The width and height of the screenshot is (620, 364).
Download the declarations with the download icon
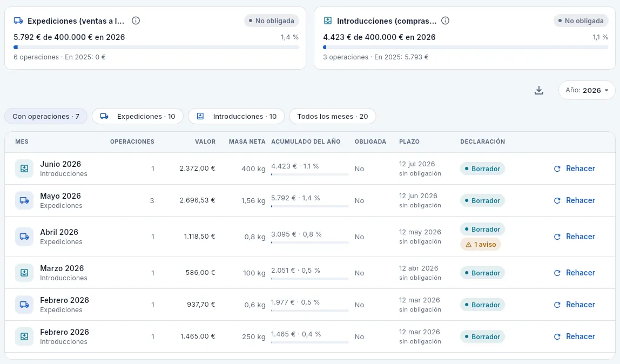click(539, 91)
